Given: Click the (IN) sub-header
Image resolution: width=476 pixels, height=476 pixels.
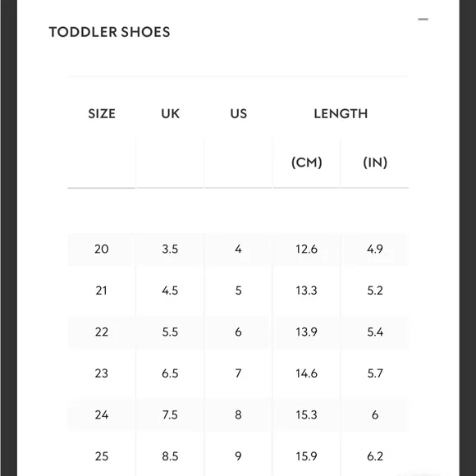Looking at the screenshot, I should [375, 162].
